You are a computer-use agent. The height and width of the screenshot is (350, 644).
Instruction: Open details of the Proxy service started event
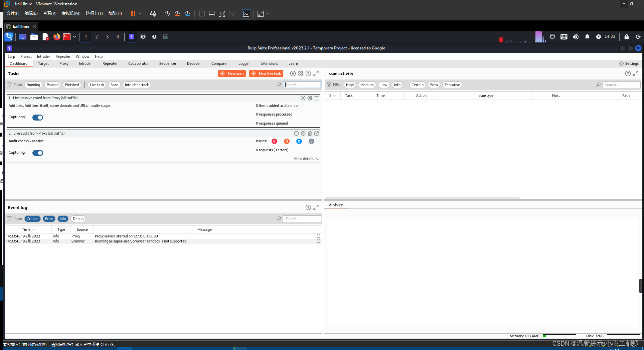[318, 236]
